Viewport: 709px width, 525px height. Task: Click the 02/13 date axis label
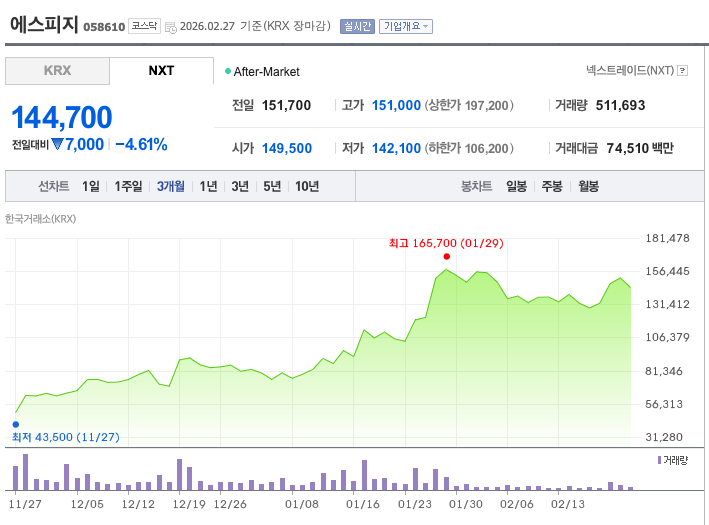[x=568, y=504]
